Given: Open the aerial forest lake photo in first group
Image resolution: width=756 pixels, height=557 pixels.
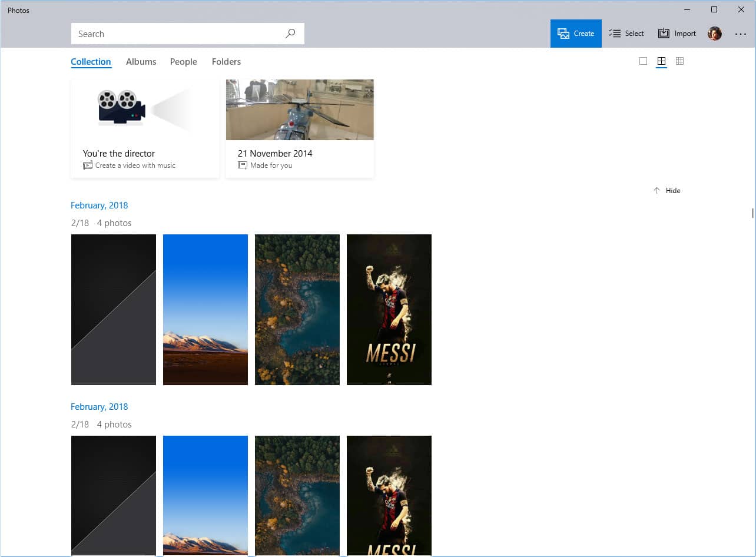Looking at the screenshot, I should pos(297,310).
